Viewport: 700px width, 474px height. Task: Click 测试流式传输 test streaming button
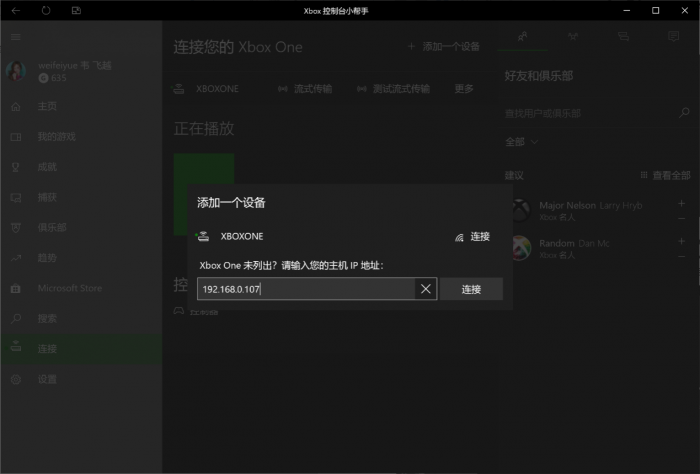point(393,89)
